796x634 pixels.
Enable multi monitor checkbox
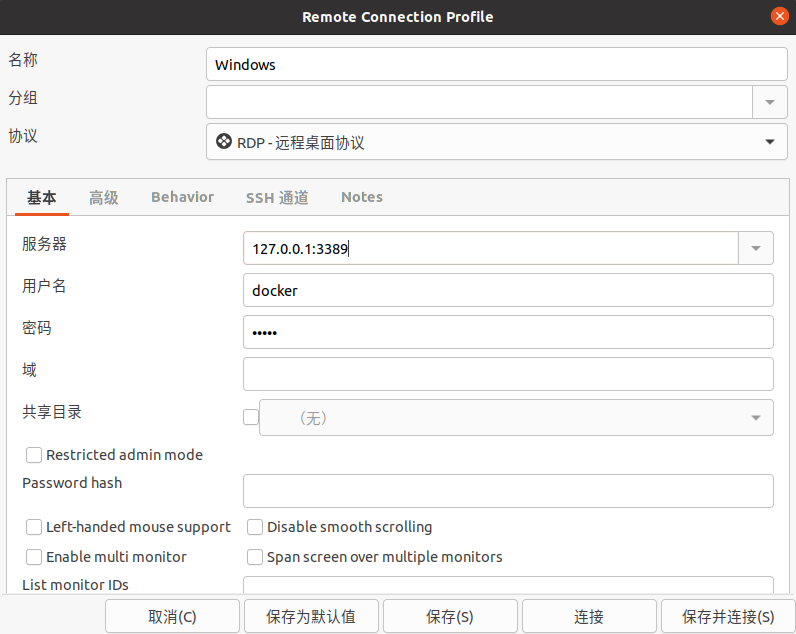pos(34,557)
